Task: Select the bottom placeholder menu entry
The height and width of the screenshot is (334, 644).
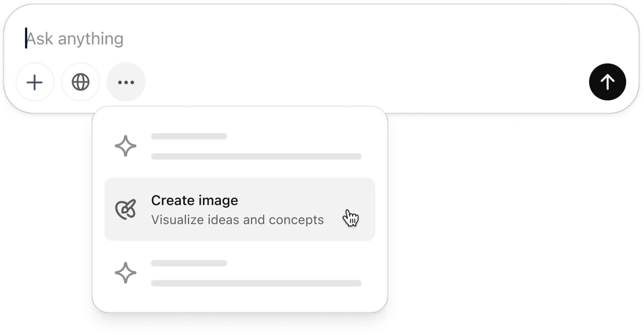Action: (x=240, y=273)
